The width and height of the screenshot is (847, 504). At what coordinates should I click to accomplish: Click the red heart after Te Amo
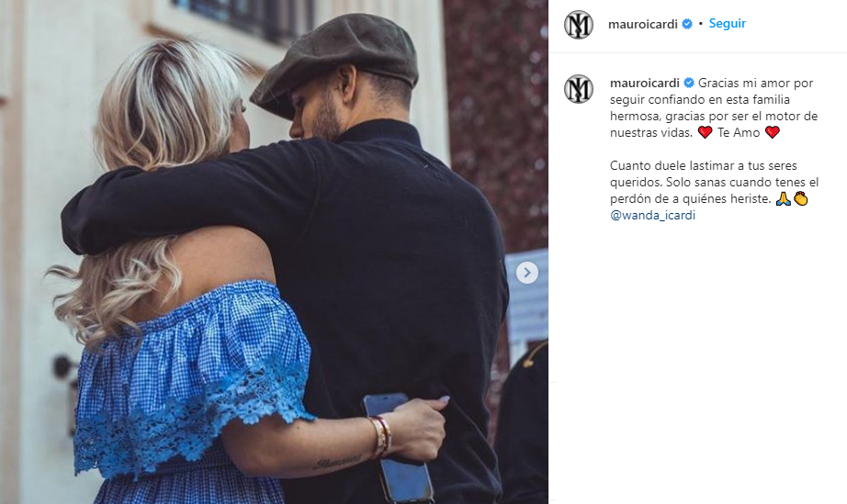(773, 132)
